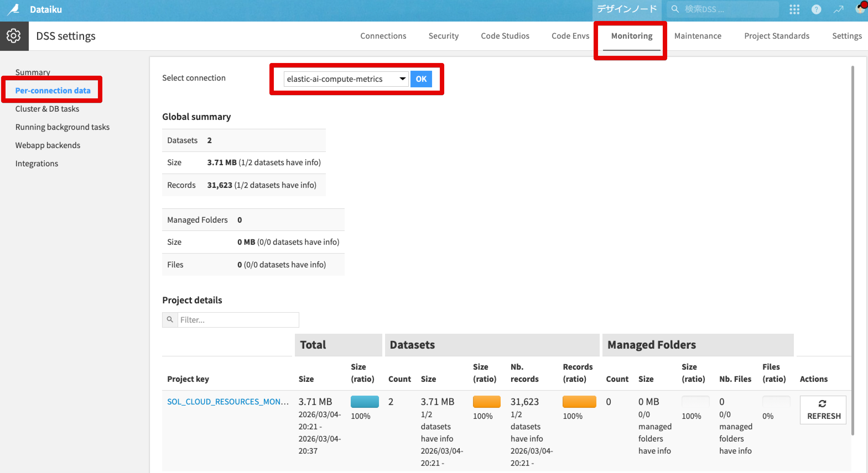This screenshot has height=473, width=868.
Task: Open the applications grid menu
Action: click(794, 9)
